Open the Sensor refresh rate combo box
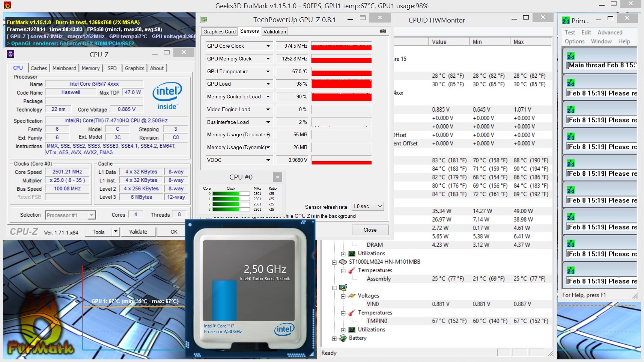 point(368,206)
